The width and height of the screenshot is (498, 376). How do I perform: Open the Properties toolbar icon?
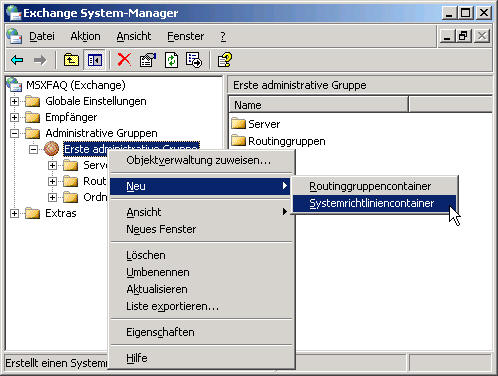tap(148, 60)
